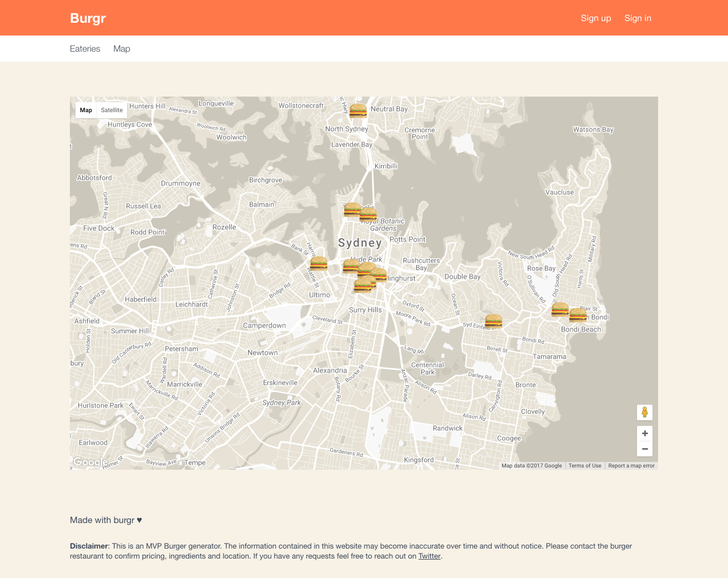Click the Sign up link
The width and height of the screenshot is (728, 578).
[x=595, y=18]
